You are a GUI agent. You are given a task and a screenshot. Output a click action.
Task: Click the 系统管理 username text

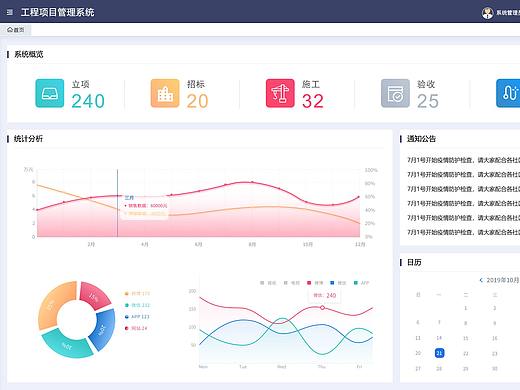(x=508, y=13)
